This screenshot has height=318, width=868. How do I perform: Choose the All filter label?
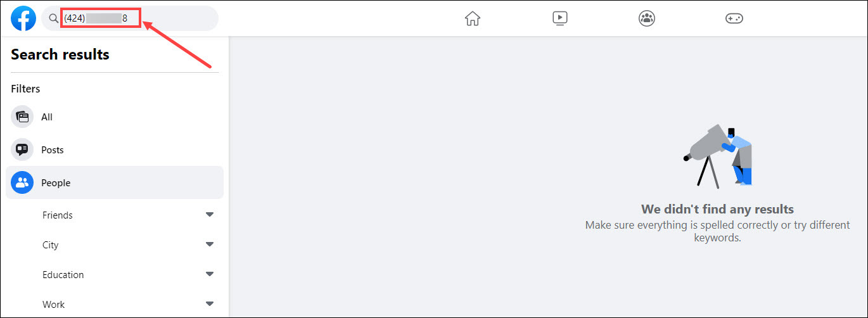click(x=47, y=117)
